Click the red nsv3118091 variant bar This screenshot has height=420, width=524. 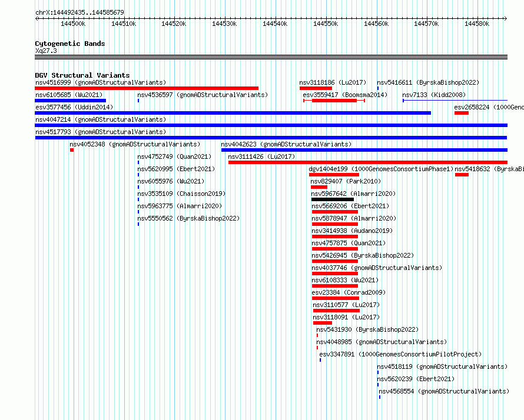click(323, 323)
